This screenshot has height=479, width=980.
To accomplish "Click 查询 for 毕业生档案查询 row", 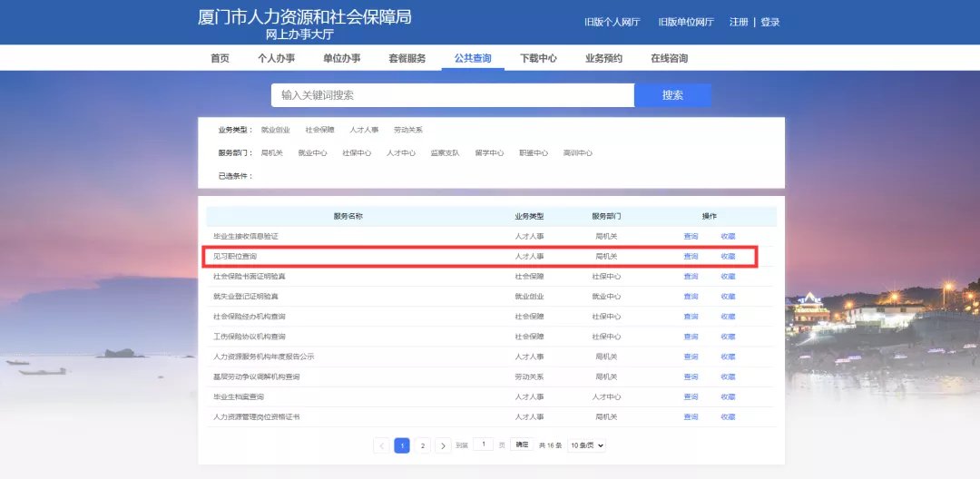I will tap(691, 397).
